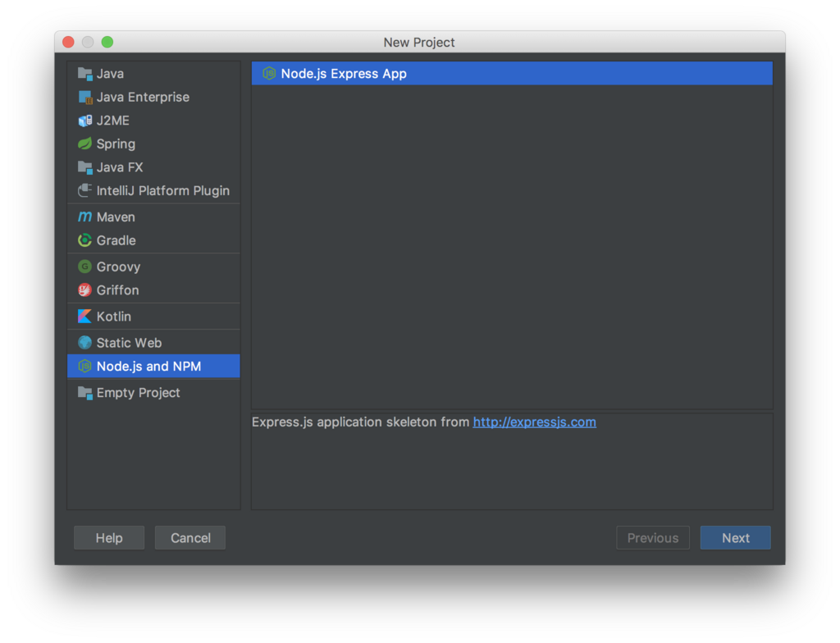The image size is (840, 643).
Task: Select Spring project type
Action: pyautogui.click(x=153, y=144)
